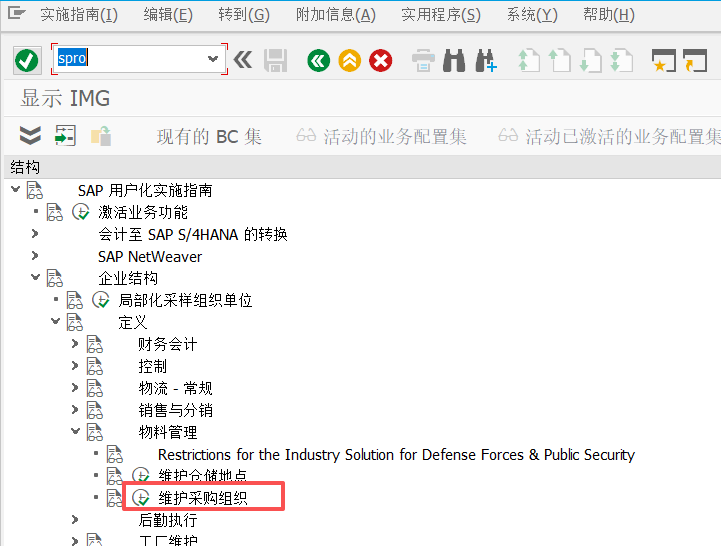The height and width of the screenshot is (546, 721).
Task: Click the Create New Session window icon
Action: [x=664, y=60]
